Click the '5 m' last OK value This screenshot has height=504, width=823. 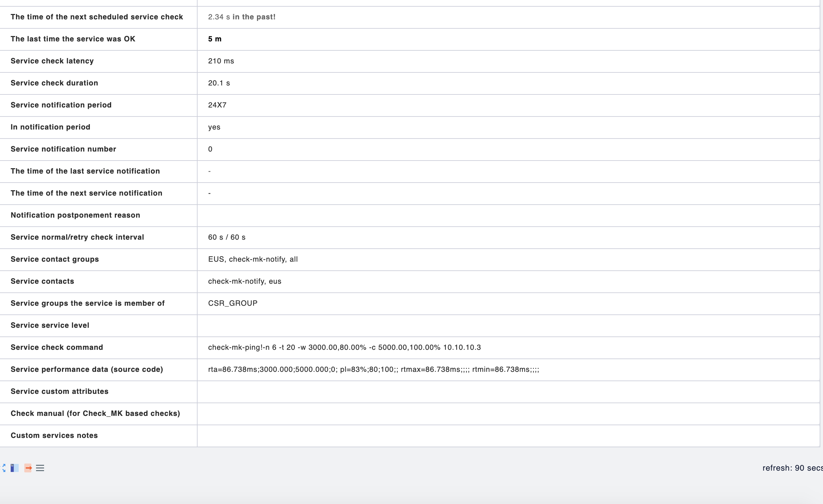tap(215, 39)
